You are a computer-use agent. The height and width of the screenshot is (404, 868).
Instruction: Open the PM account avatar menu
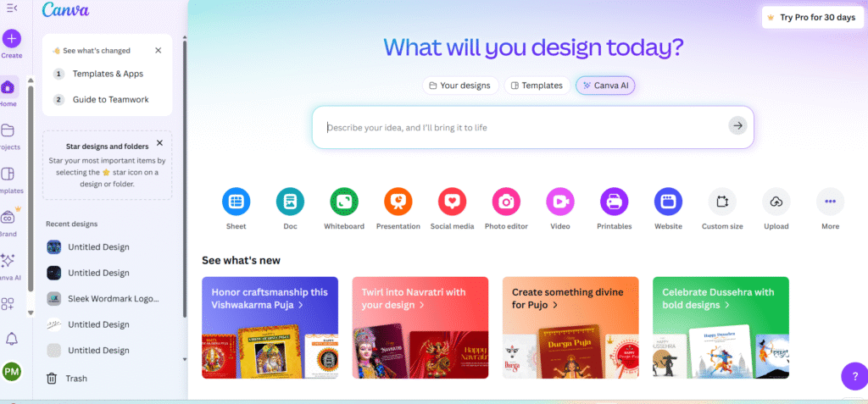(x=12, y=371)
